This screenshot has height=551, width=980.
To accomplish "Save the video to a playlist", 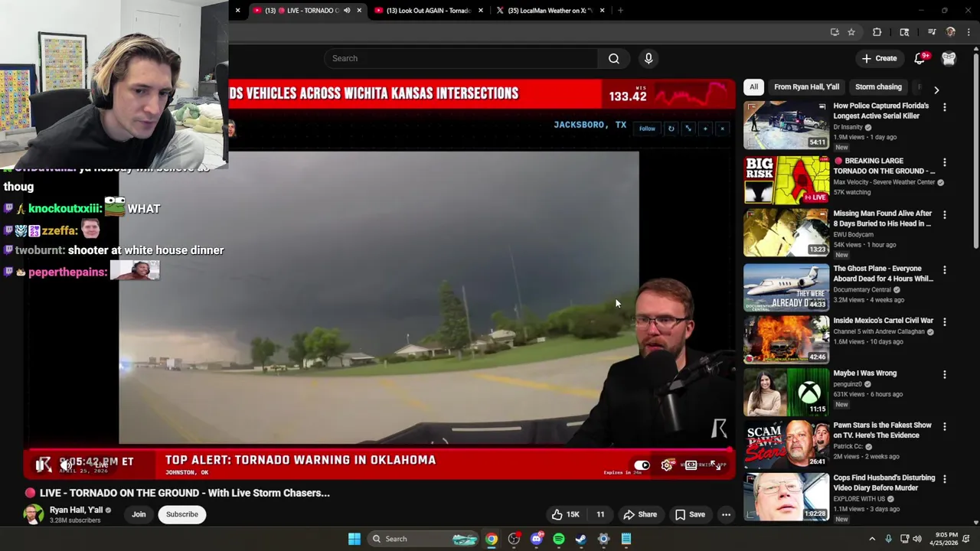I will (690, 514).
